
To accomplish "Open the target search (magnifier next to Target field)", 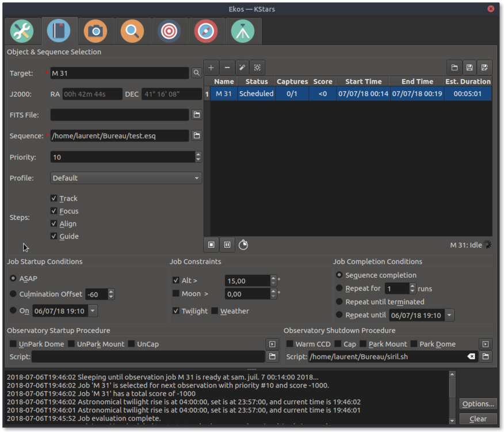I will click(x=196, y=73).
